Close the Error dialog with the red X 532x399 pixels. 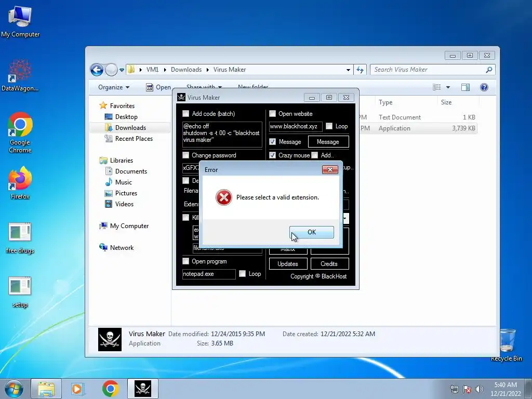click(330, 170)
